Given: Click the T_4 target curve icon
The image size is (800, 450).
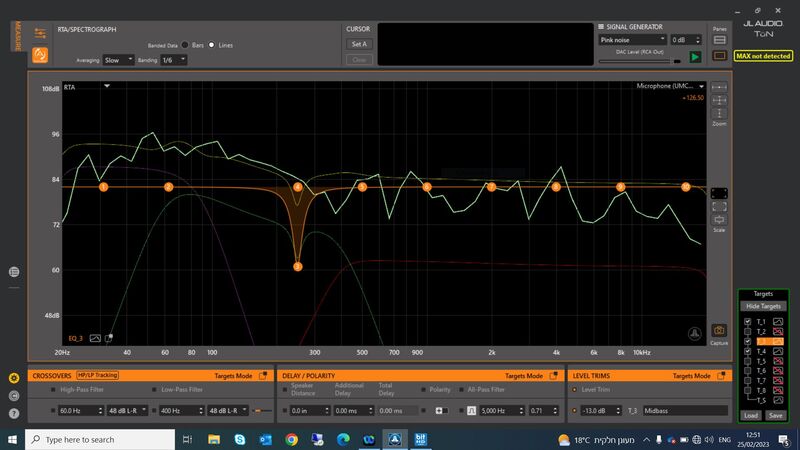Looking at the screenshot, I should click(x=778, y=351).
